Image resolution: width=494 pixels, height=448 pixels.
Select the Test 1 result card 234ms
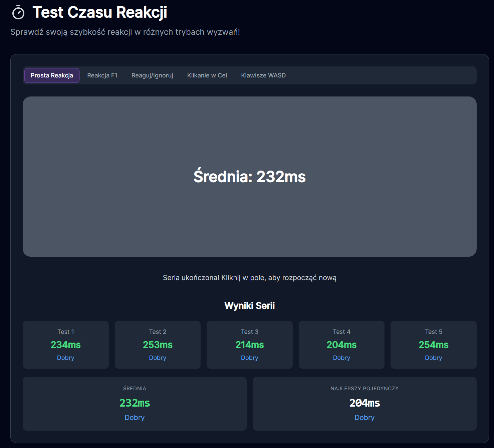[x=66, y=345]
